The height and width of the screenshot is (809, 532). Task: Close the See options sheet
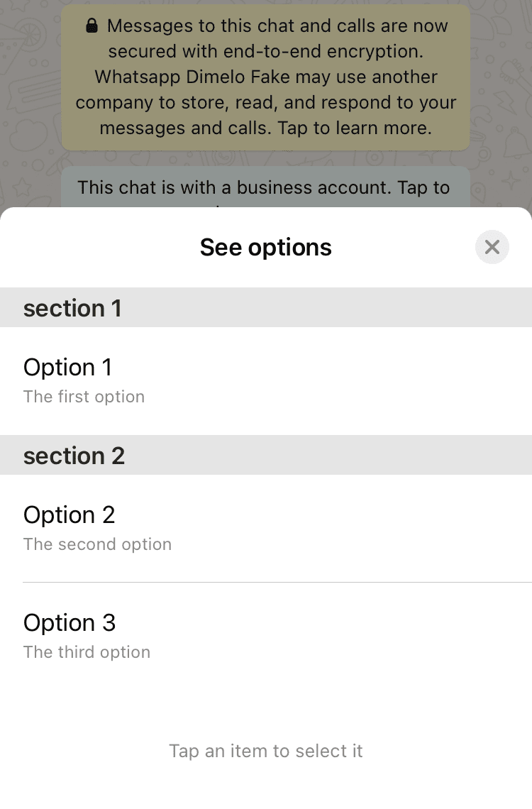point(492,247)
